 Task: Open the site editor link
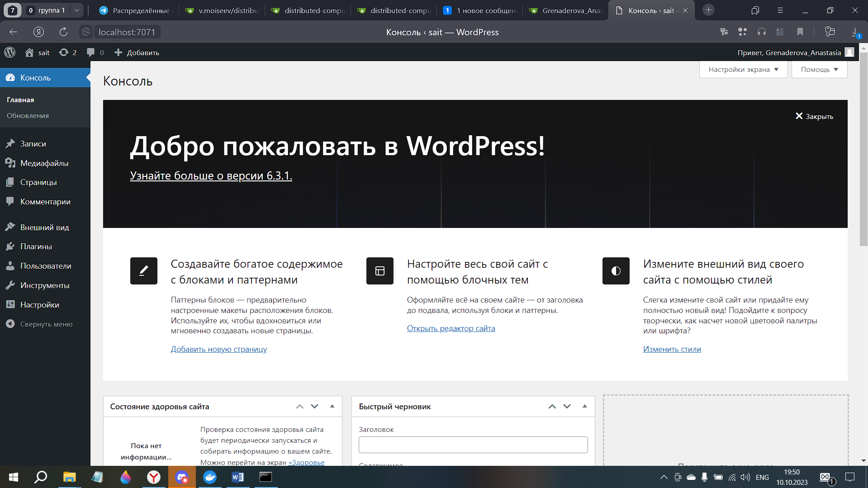451,328
